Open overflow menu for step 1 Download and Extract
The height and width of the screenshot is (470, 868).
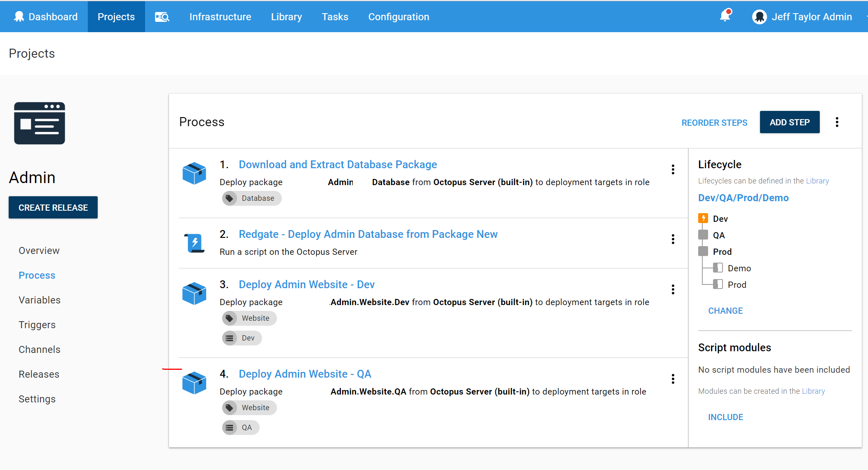[673, 169]
